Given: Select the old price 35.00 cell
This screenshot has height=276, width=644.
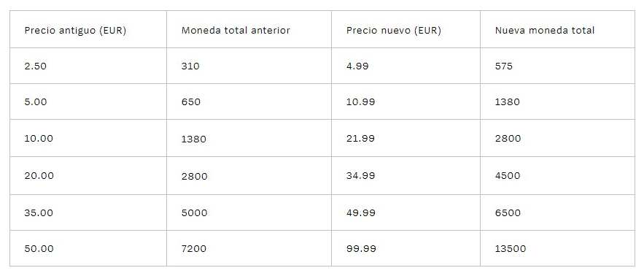Looking at the screenshot, I should (88, 212).
